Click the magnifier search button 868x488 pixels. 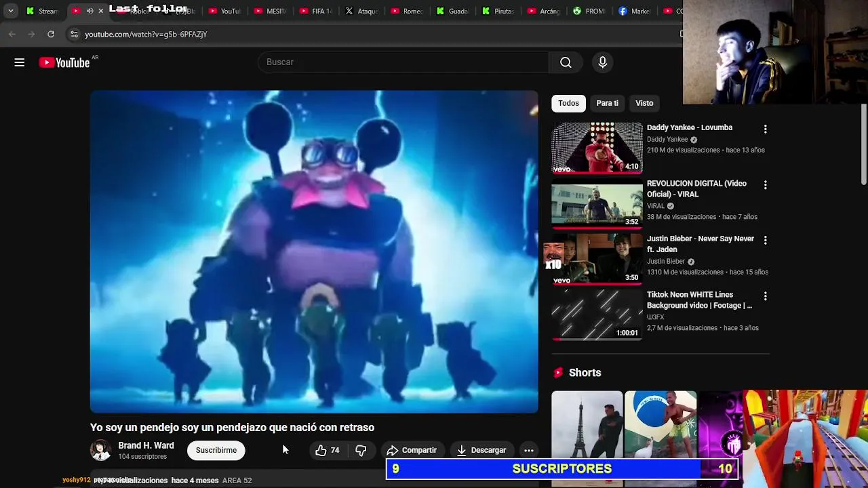(566, 62)
